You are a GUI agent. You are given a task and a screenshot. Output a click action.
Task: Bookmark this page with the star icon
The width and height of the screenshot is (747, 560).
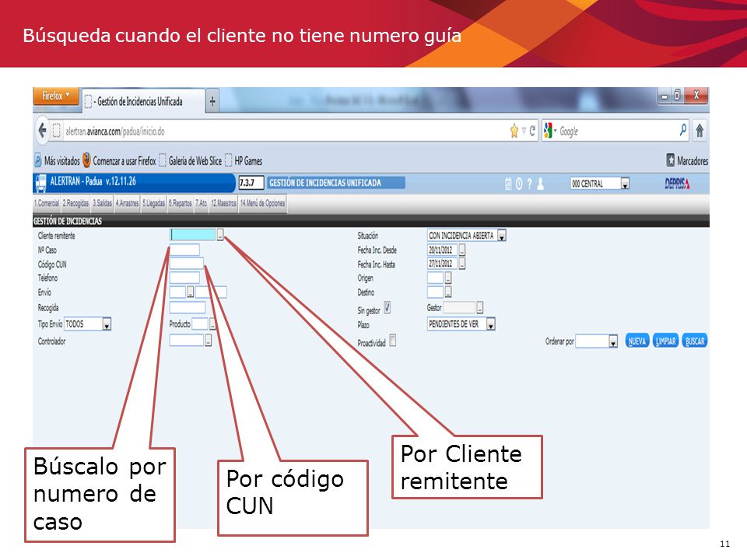[514, 131]
